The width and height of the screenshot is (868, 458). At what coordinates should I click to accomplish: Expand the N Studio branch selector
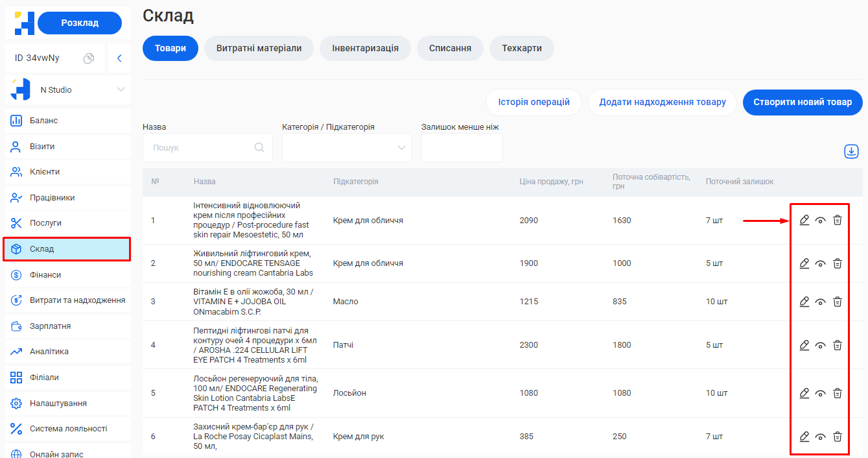[x=121, y=90]
